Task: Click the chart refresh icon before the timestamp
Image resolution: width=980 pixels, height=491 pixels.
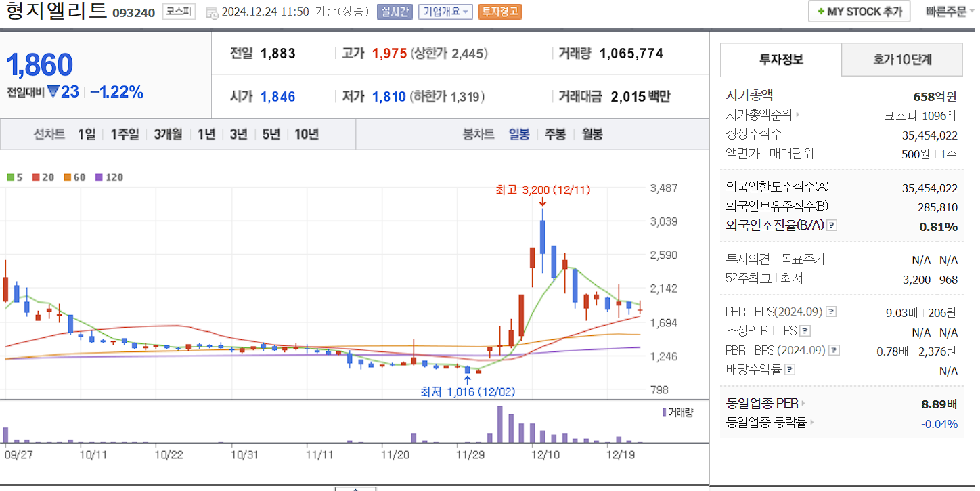Action: click(x=211, y=12)
